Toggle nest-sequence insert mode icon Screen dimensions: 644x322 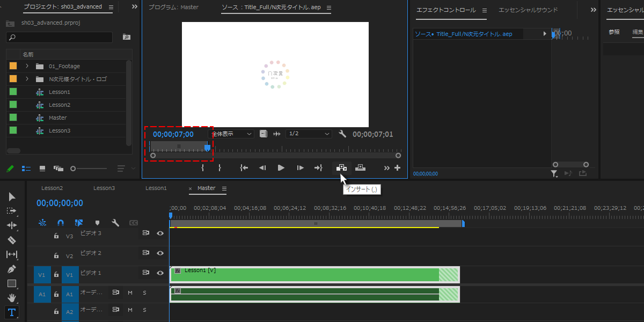pos(43,222)
